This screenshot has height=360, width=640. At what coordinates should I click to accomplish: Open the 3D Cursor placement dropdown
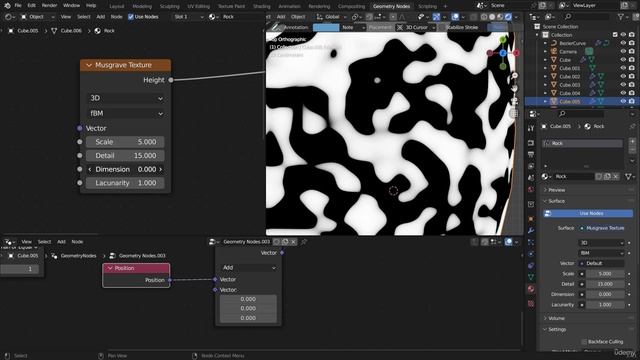pyautogui.click(x=416, y=27)
